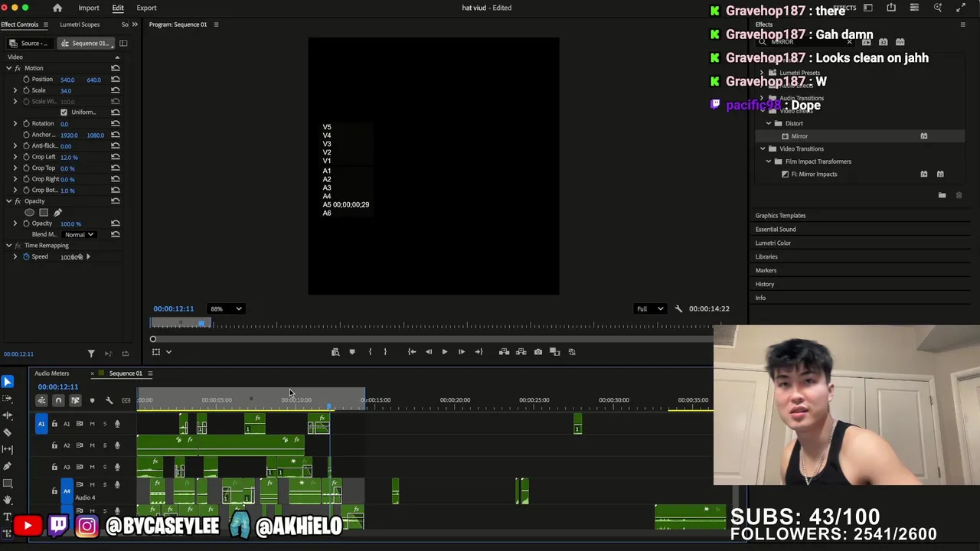The height and width of the screenshot is (551, 980).
Task: Select the Mirror effect in Effects panel
Action: point(799,136)
